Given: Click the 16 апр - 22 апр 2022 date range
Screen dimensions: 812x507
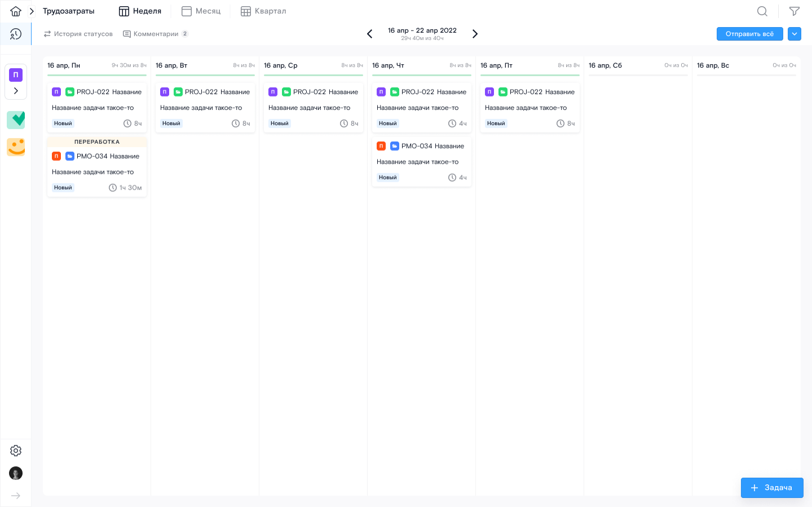Looking at the screenshot, I should (x=422, y=30).
